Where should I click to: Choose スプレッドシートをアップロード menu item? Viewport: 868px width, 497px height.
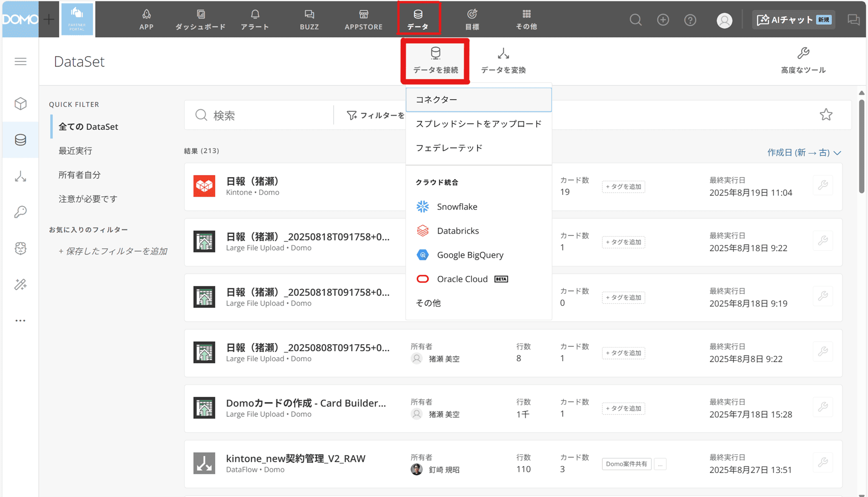click(478, 124)
